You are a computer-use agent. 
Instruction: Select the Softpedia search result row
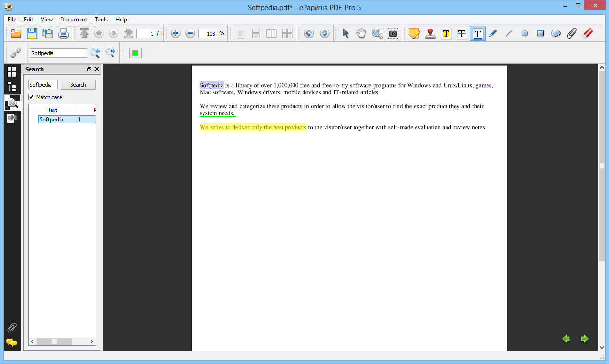(67, 120)
